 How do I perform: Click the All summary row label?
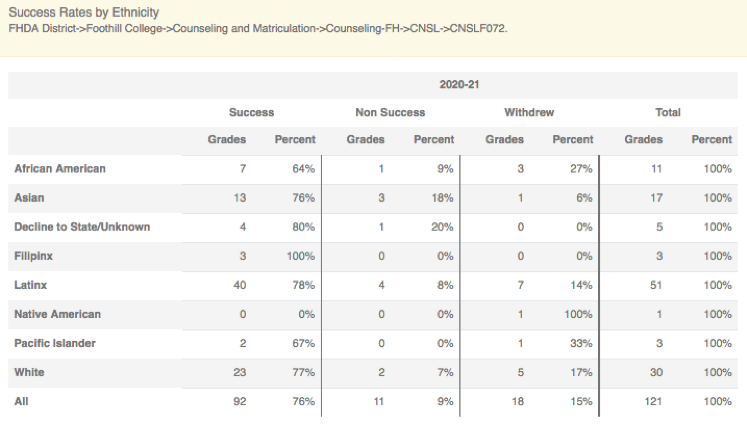tap(21, 401)
